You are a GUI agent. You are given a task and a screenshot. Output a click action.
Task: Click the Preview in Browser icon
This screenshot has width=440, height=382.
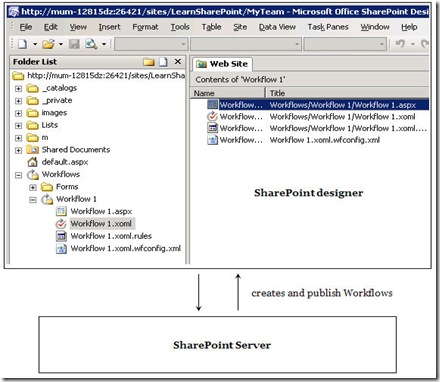pos(91,44)
